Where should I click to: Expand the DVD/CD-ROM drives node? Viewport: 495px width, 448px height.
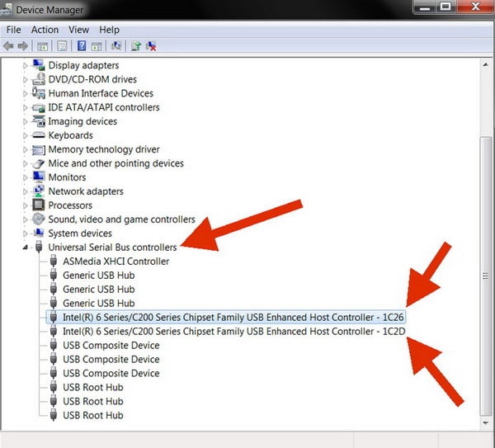[x=26, y=79]
